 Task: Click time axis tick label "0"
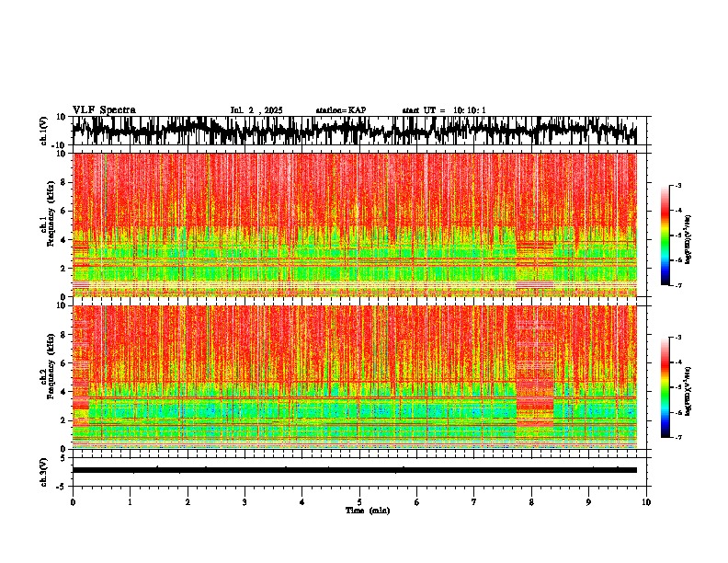pyautogui.click(x=73, y=502)
